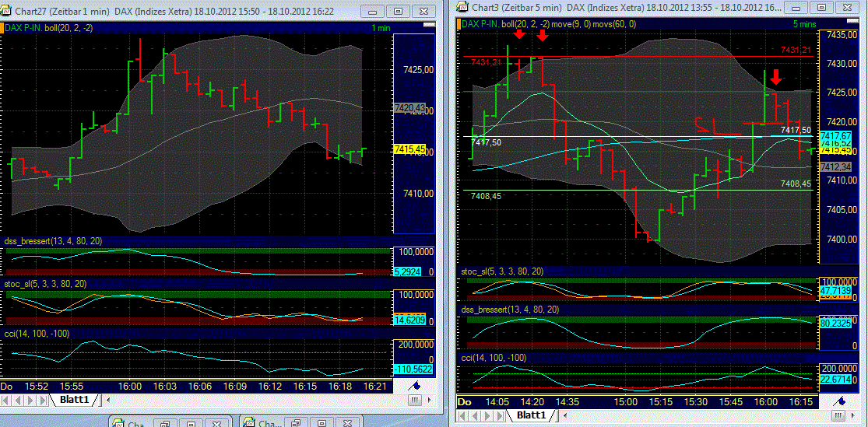Screen dimensions: 868x427
Task: Click Chart3 horizontal scrollbar left arrow
Action: tap(564, 415)
